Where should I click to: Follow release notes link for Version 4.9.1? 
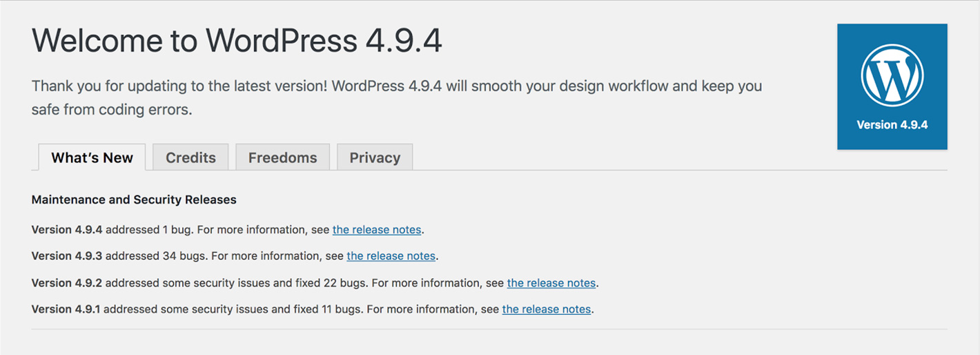pyautogui.click(x=546, y=309)
